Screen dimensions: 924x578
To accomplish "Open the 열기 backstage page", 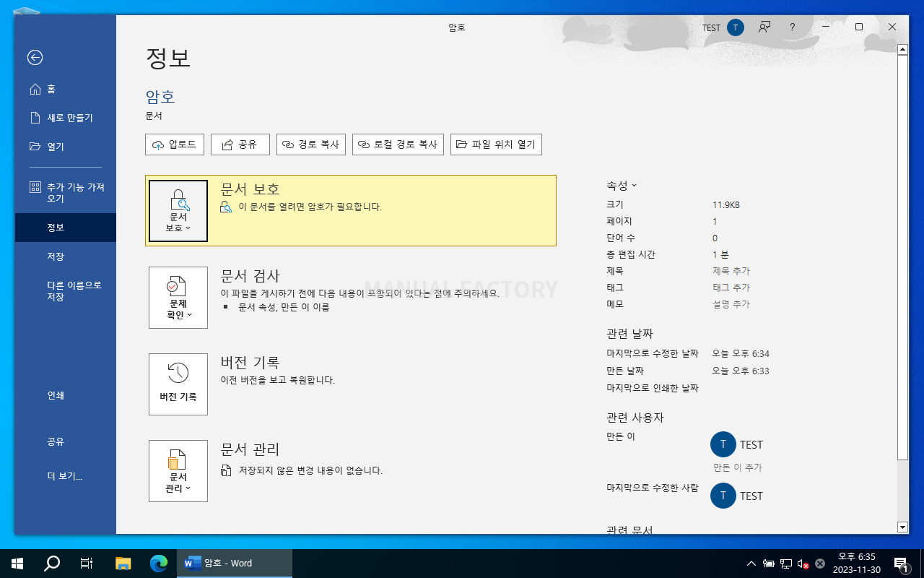I will [65, 147].
